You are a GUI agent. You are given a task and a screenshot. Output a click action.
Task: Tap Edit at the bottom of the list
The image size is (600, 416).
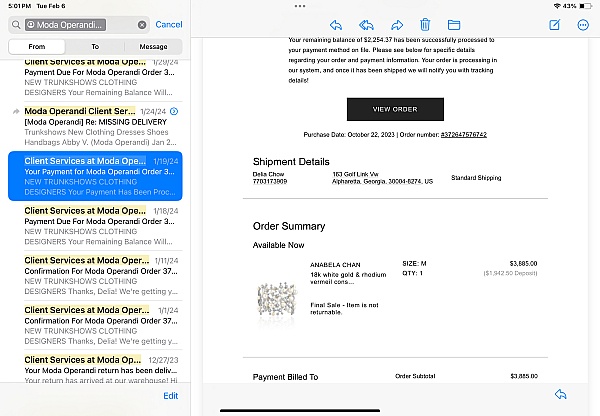coord(171,396)
